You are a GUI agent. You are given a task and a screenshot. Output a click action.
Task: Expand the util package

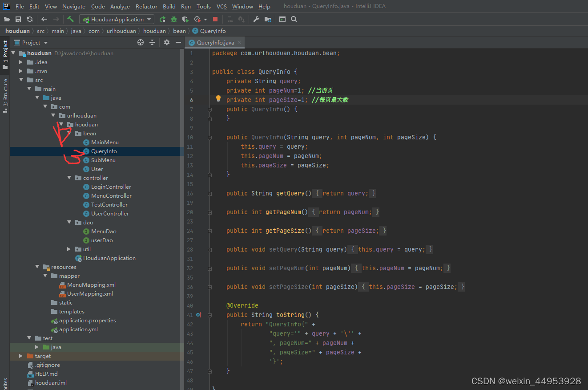tap(69, 249)
